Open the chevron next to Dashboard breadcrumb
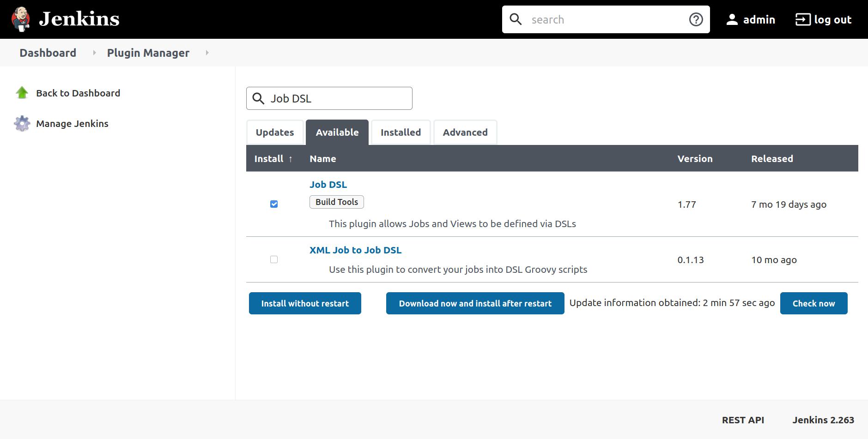The height and width of the screenshot is (439, 868). (x=95, y=53)
